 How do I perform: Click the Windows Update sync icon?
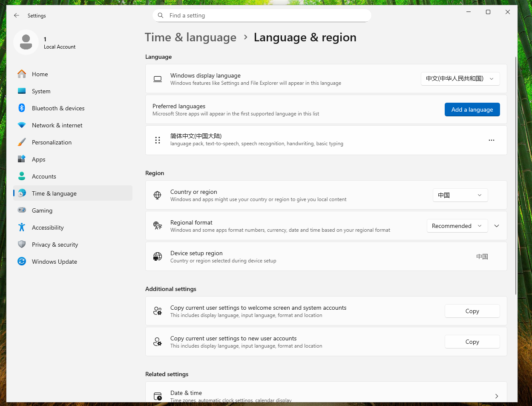[22, 262]
